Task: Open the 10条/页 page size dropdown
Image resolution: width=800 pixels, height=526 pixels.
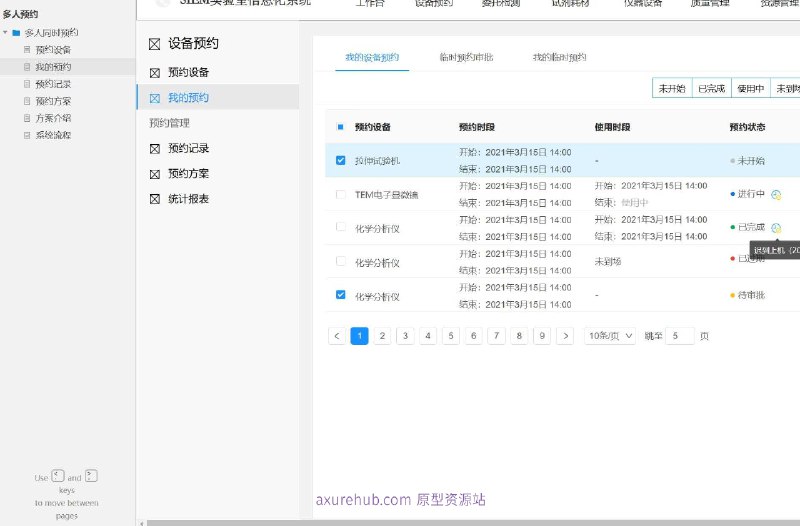Action: 610,336
